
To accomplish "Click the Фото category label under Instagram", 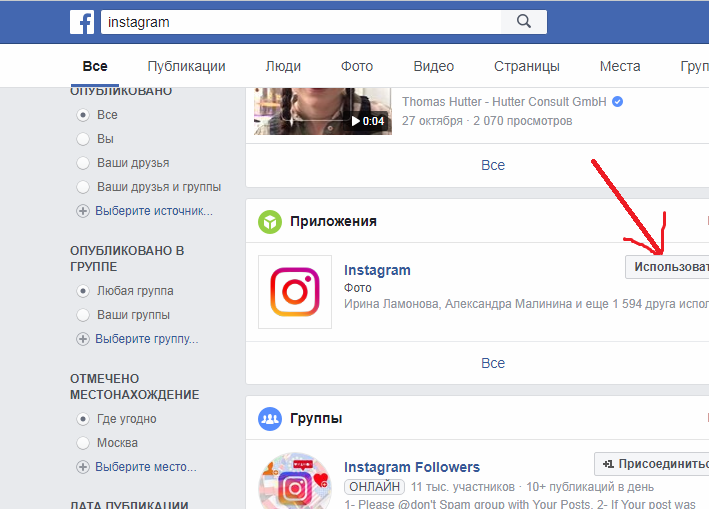I will (358, 288).
